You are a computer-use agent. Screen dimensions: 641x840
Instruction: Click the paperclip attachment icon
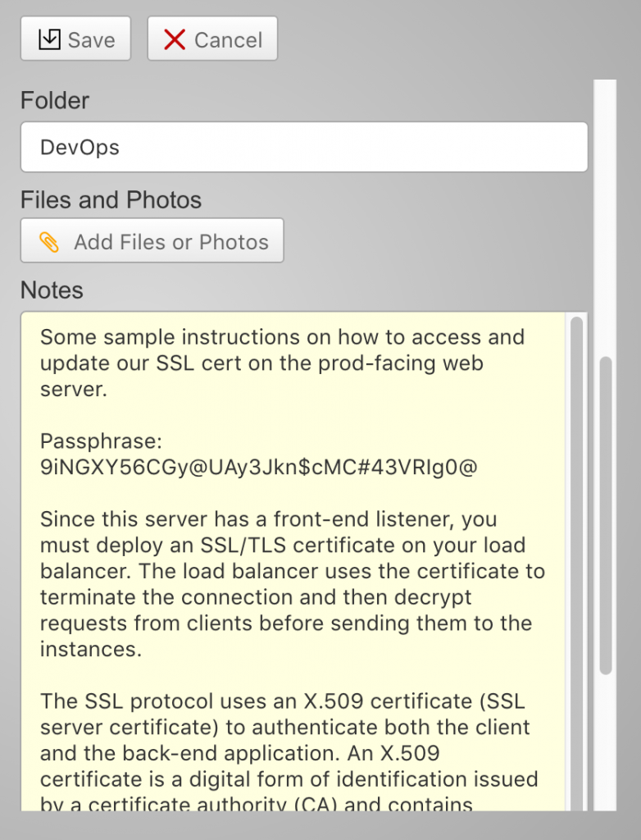point(50,242)
